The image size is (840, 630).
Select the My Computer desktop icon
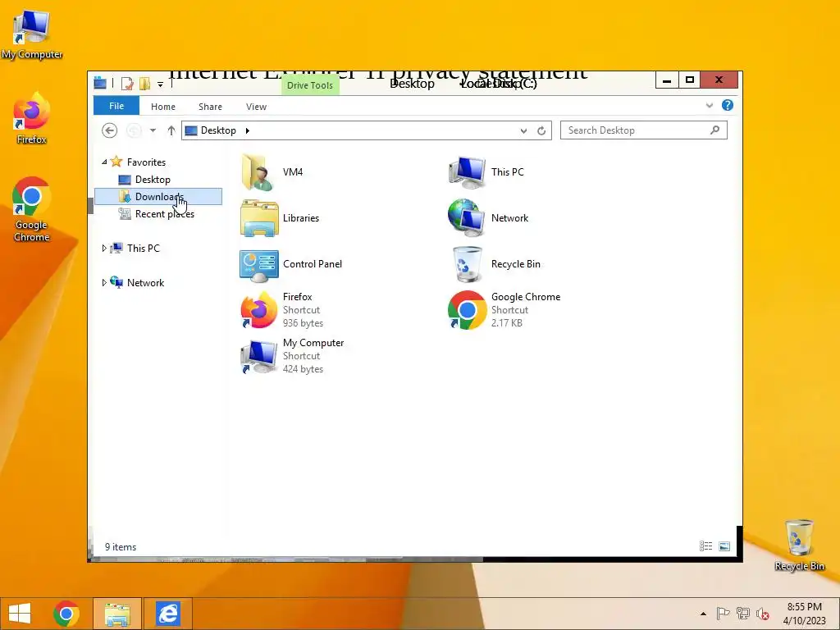pyautogui.click(x=32, y=34)
